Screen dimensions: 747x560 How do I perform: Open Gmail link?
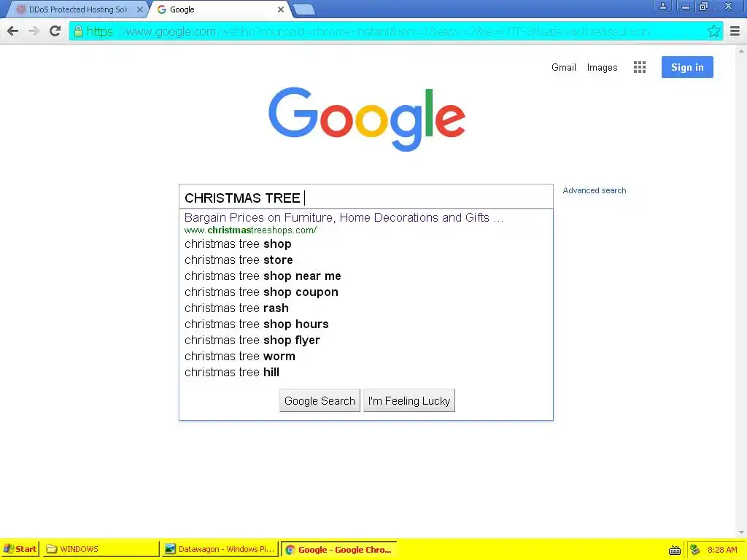pos(564,68)
